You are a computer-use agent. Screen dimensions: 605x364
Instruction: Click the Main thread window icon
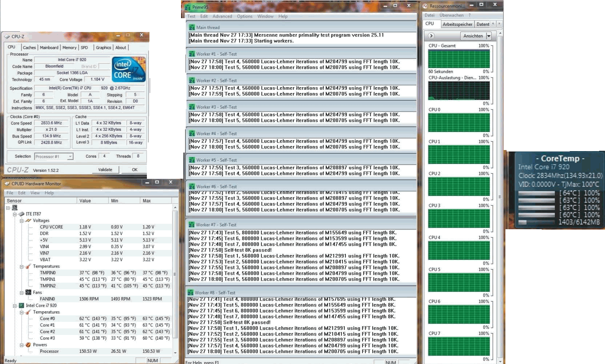[192, 27]
